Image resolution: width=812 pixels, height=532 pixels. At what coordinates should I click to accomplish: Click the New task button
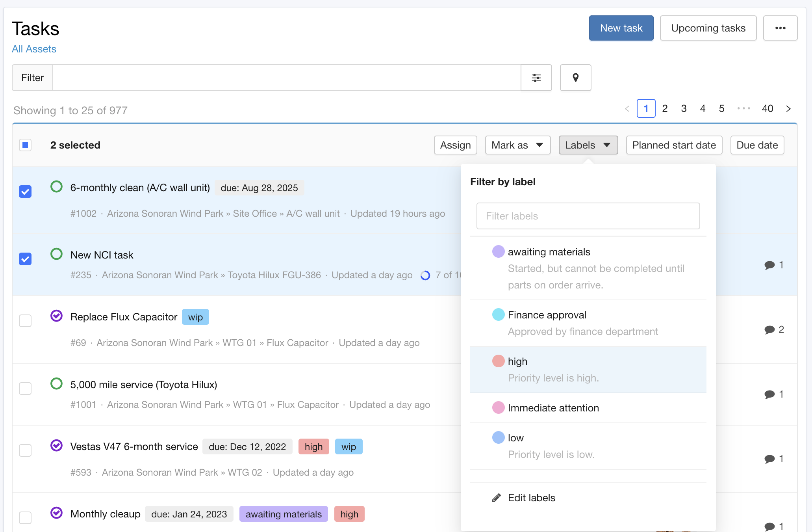621,28
